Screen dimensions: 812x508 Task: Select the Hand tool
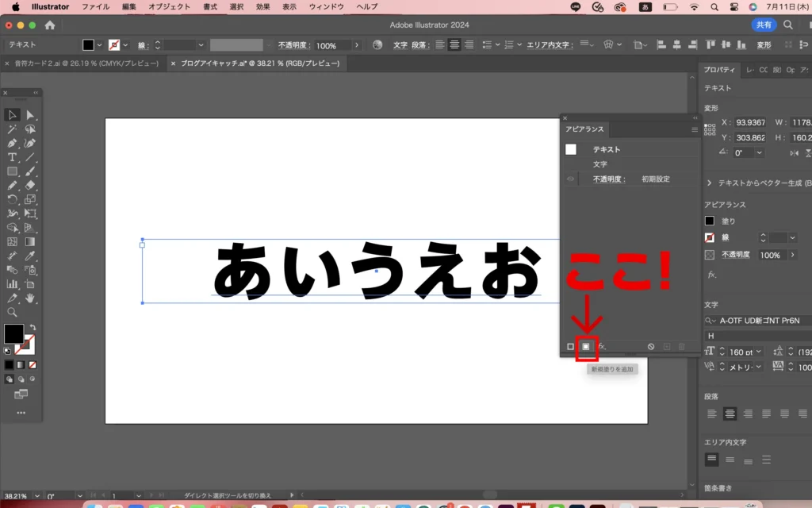point(30,298)
